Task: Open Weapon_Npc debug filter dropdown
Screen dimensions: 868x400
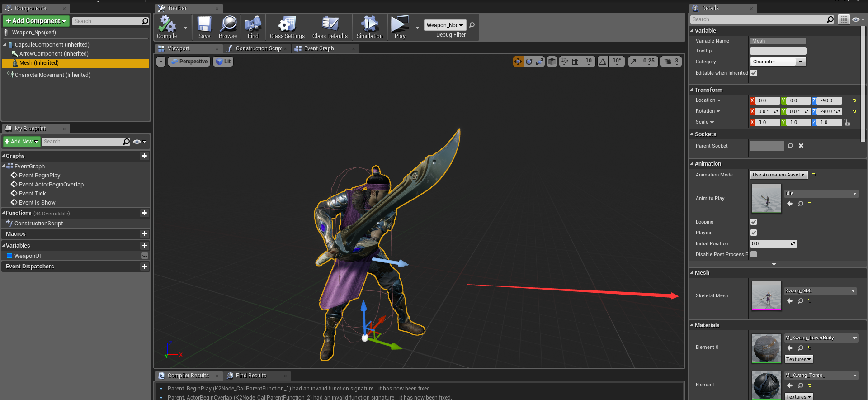Action: [x=445, y=25]
